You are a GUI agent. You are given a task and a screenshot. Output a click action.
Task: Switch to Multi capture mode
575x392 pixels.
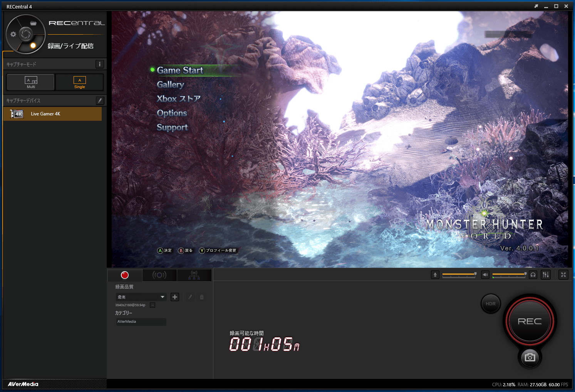click(31, 82)
